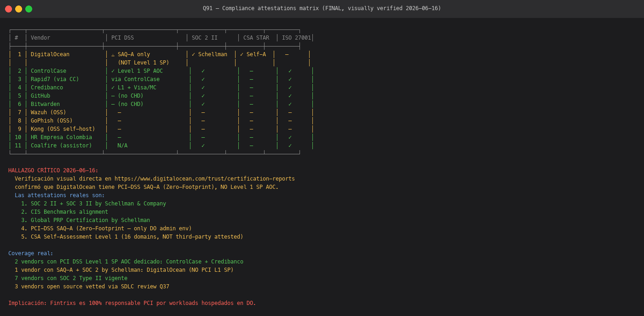Click the '(NOT Level 1 SP)' text
The height and width of the screenshot is (316, 644).
(x=144, y=63)
